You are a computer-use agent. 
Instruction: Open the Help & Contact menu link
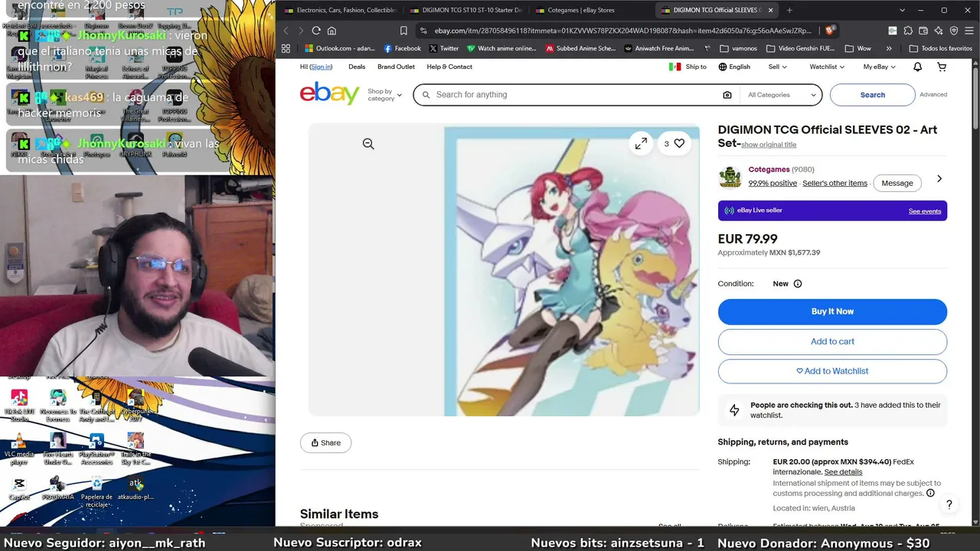tap(449, 67)
